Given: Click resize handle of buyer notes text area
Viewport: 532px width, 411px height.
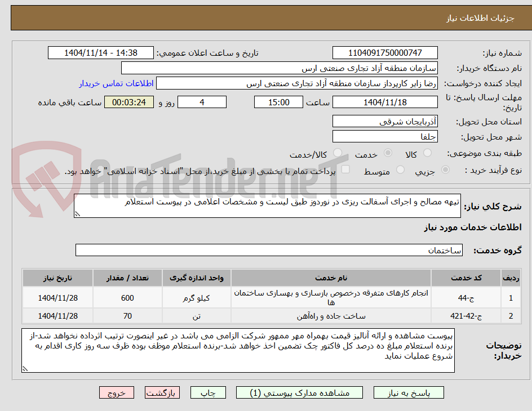Looking at the screenshot, I should 25,369.
